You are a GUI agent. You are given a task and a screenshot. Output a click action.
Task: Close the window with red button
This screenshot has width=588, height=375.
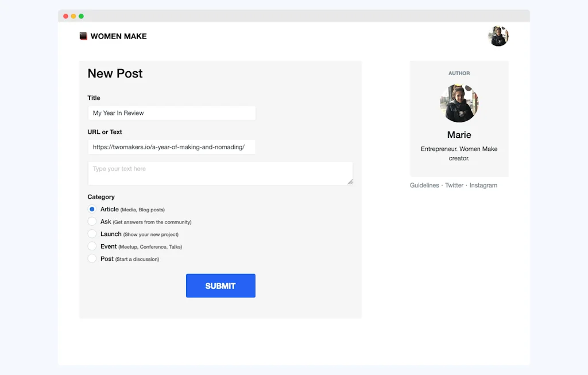(65, 16)
